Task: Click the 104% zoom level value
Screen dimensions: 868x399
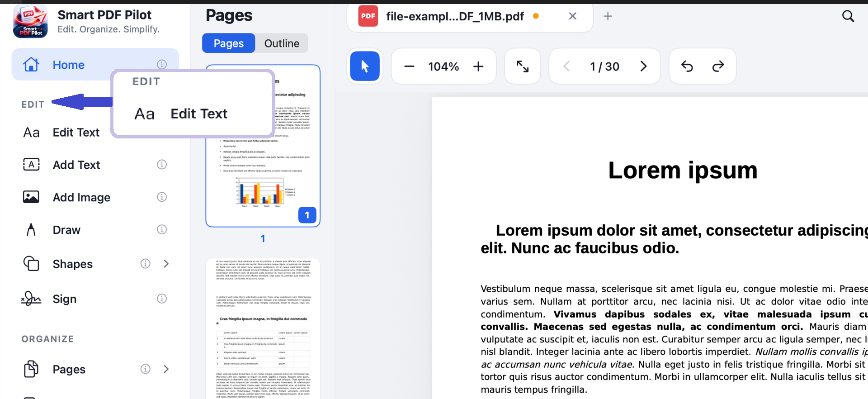Action: point(443,66)
